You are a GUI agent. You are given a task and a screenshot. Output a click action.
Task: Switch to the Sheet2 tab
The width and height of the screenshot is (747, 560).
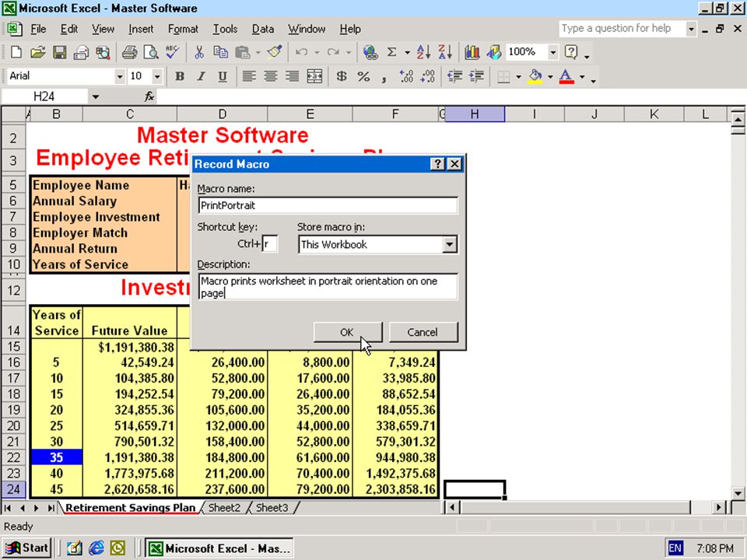tap(224, 508)
